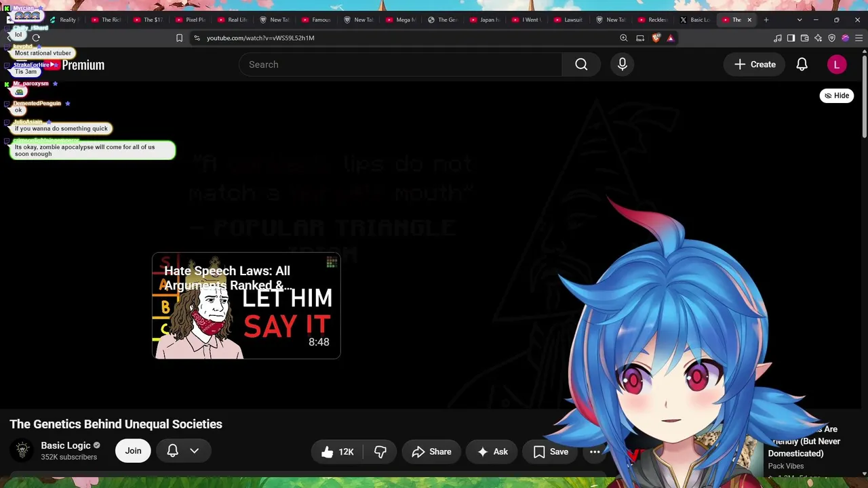
Task: Click the Join channel button
Action: pyautogui.click(x=133, y=451)
